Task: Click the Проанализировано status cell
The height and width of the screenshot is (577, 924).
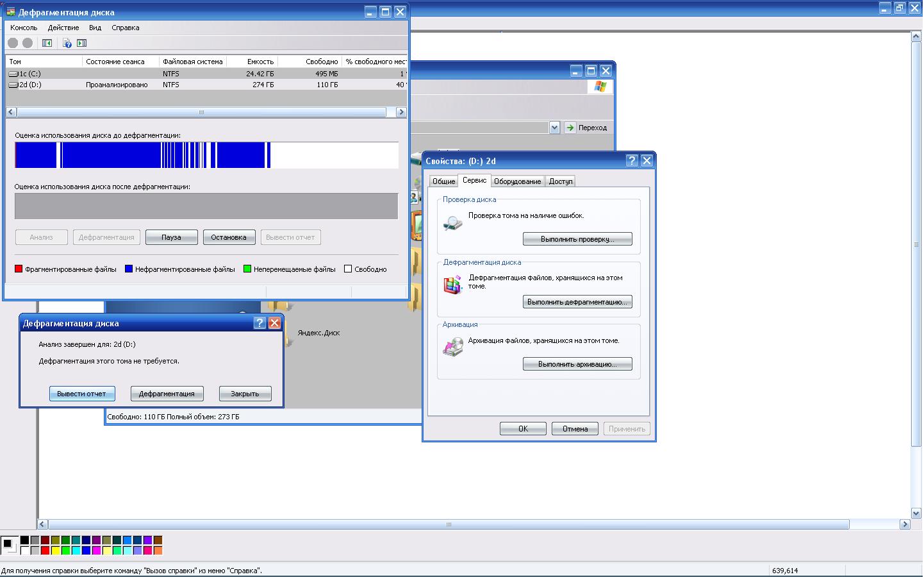Action: 117,85
